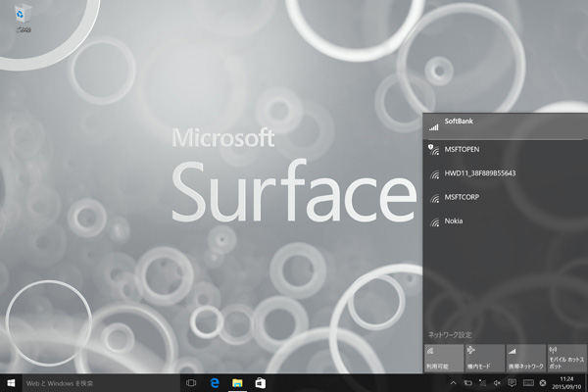Click the battery icon in system tray
Screen dimensions: 588x392
tap(468, 383)
